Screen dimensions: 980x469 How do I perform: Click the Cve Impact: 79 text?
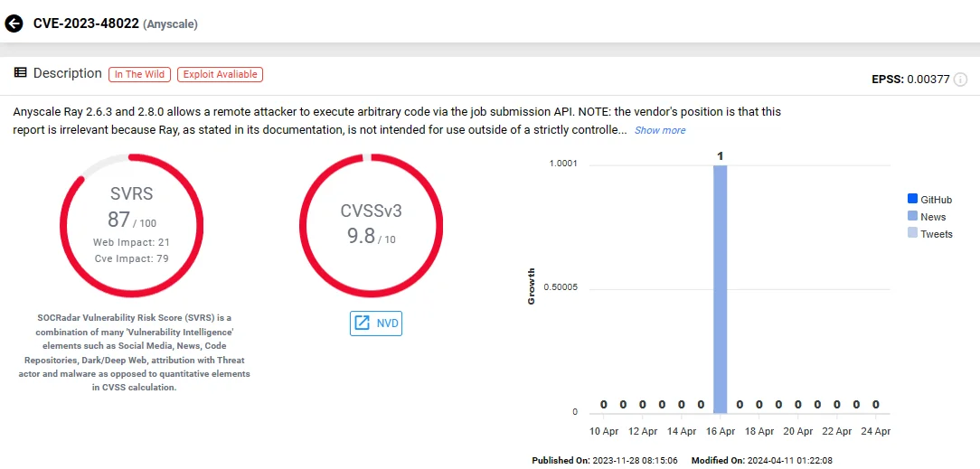131,258
